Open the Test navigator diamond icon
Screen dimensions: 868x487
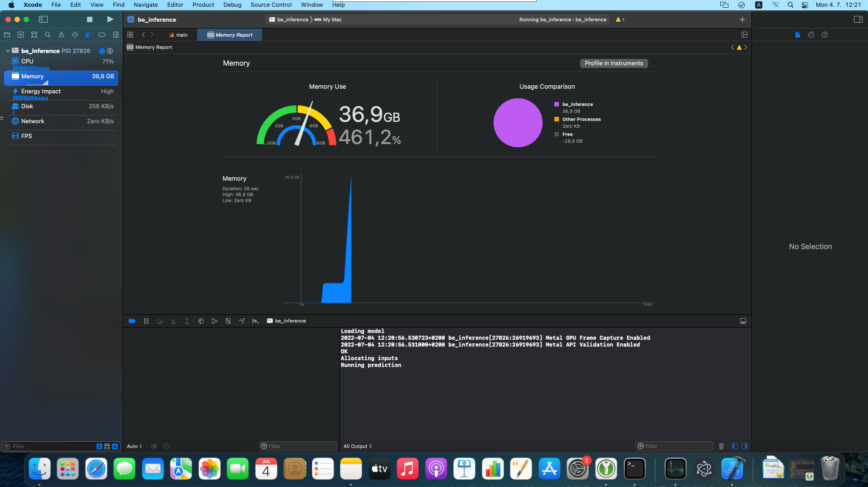click(75, 35)
